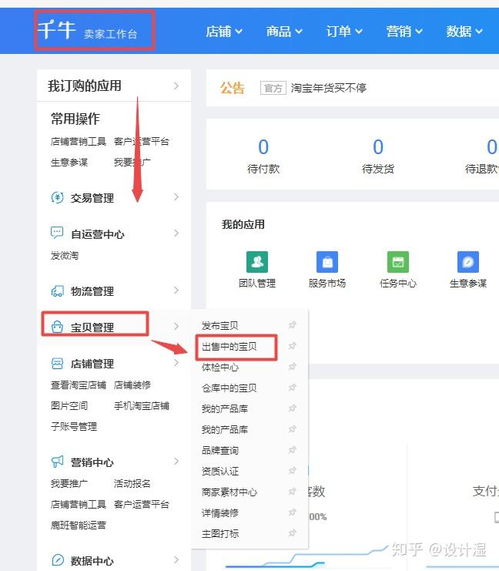Open 我要推广 under 营销中心
Viewport: 499px width, 571px height.
(x=69, y=483)
